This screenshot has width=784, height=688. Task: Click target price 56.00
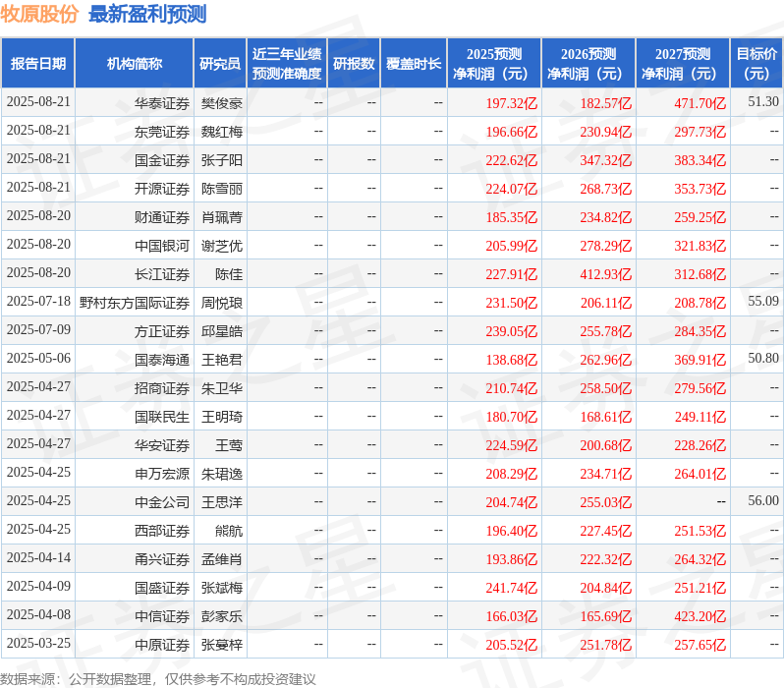click(x=763, y=501)
